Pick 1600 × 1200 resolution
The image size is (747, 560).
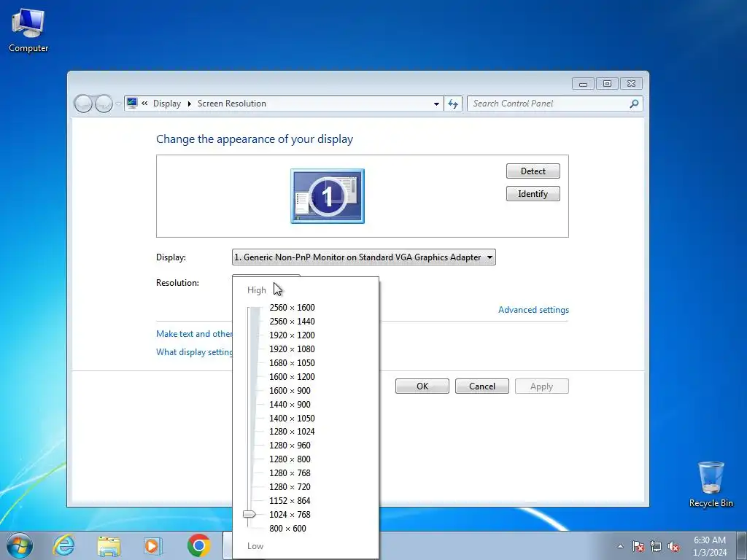point(292,377)
